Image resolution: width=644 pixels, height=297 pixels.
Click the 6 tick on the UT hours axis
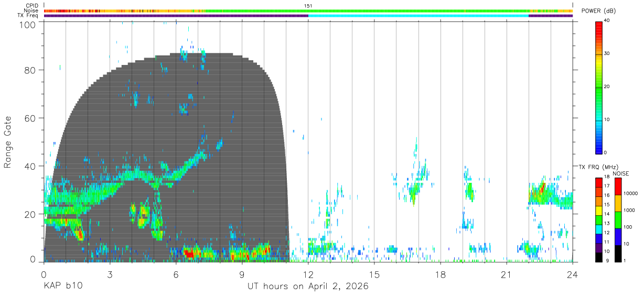click(176, 275)
